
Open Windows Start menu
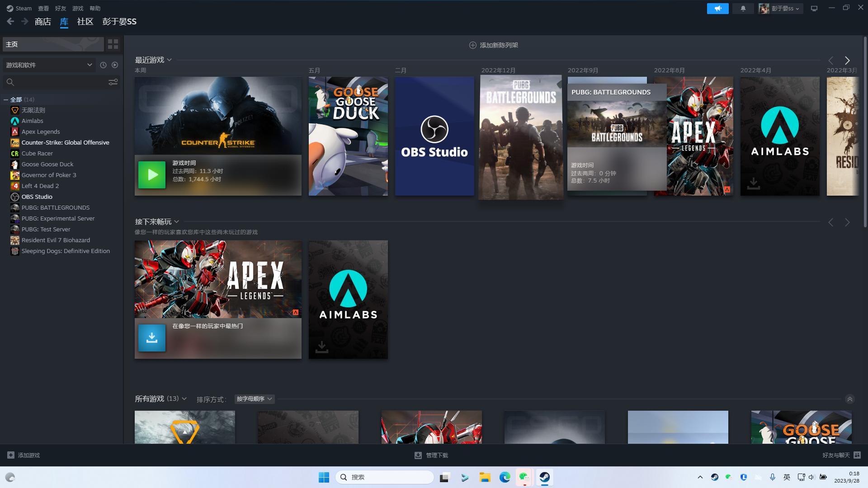[x=324, y=477]
